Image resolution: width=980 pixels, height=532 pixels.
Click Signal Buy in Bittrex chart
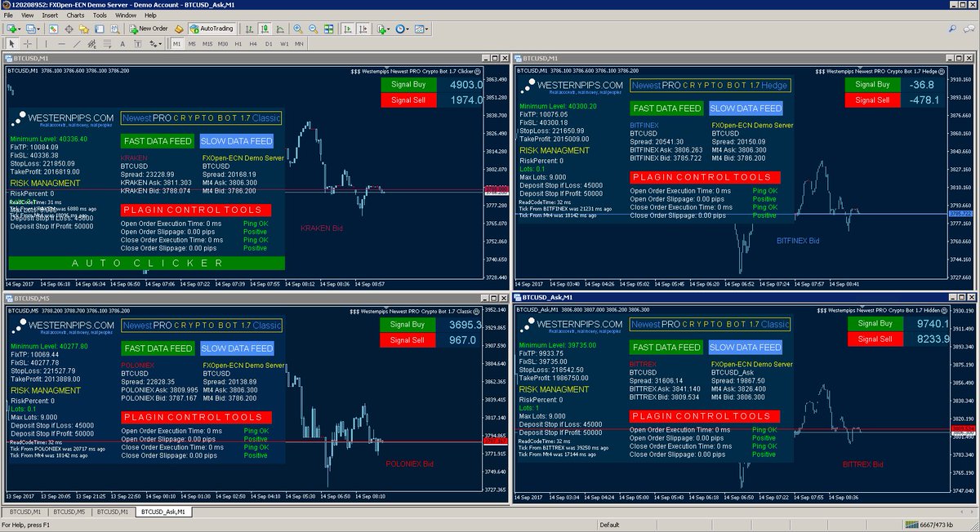click(875, 323)
